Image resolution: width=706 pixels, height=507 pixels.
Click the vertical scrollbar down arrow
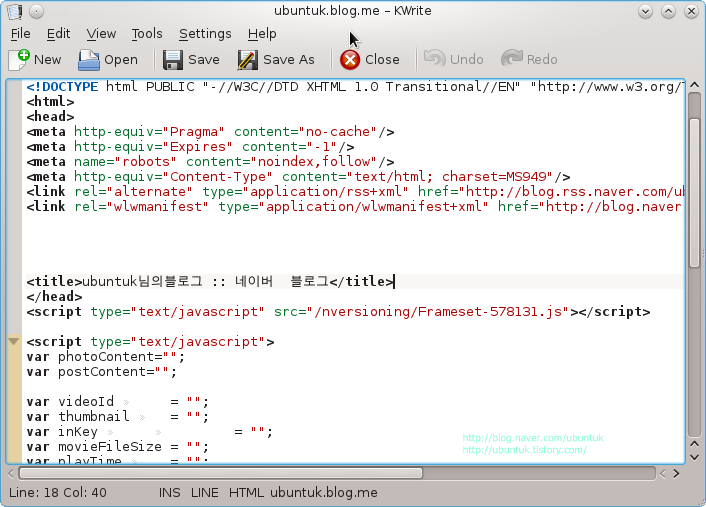point(694,457)
